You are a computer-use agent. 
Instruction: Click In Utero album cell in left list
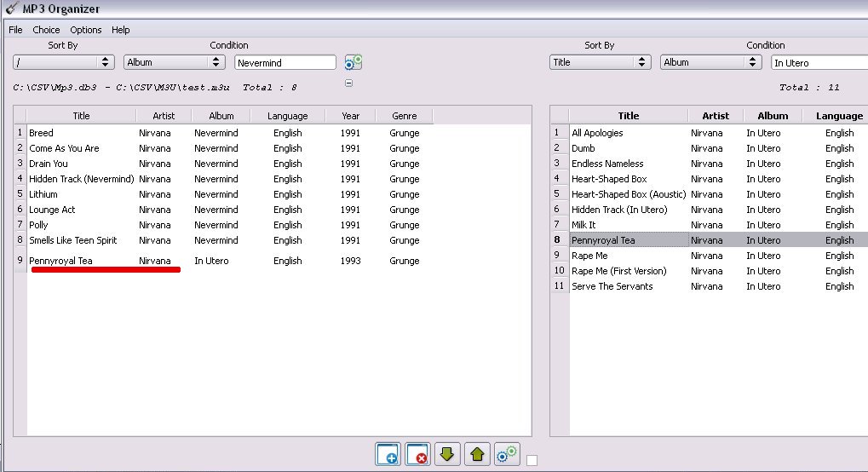tap(211, 261)
